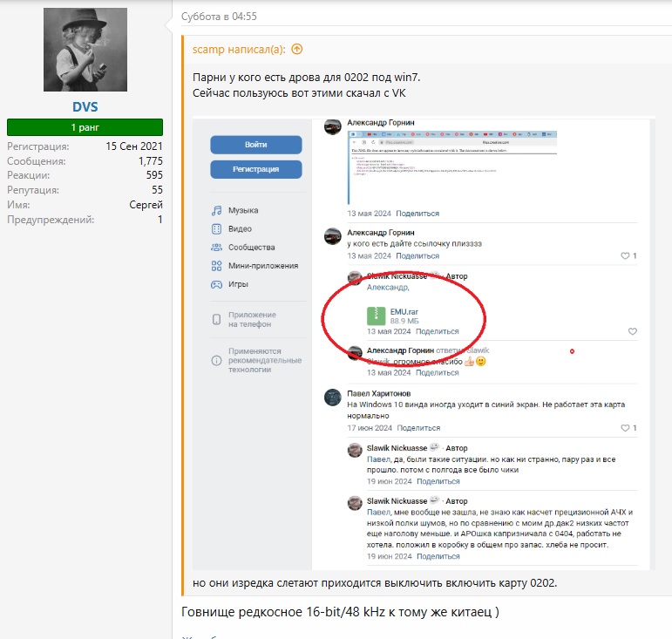Like the EMU.rar comment with heart icon

(x=633, y=331)
